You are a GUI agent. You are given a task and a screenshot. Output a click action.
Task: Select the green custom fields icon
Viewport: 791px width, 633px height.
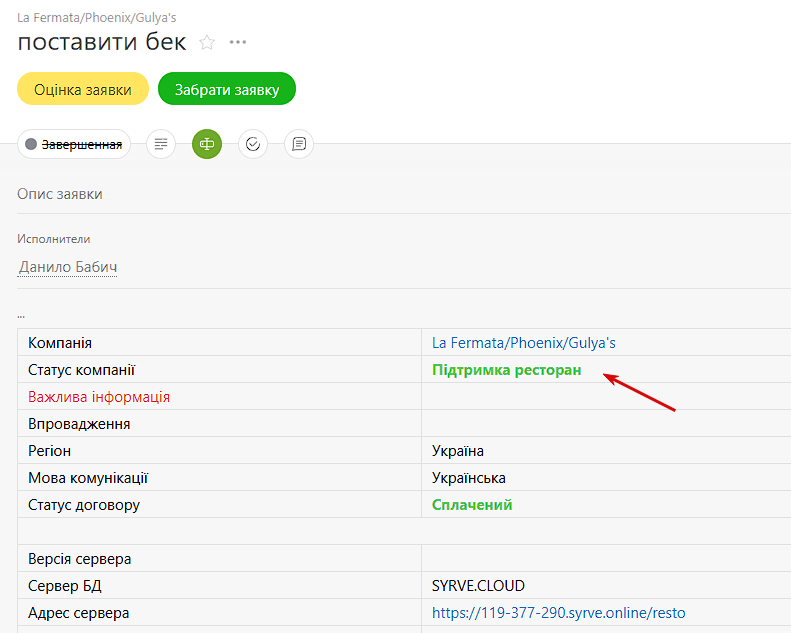[x=207, y=144]
